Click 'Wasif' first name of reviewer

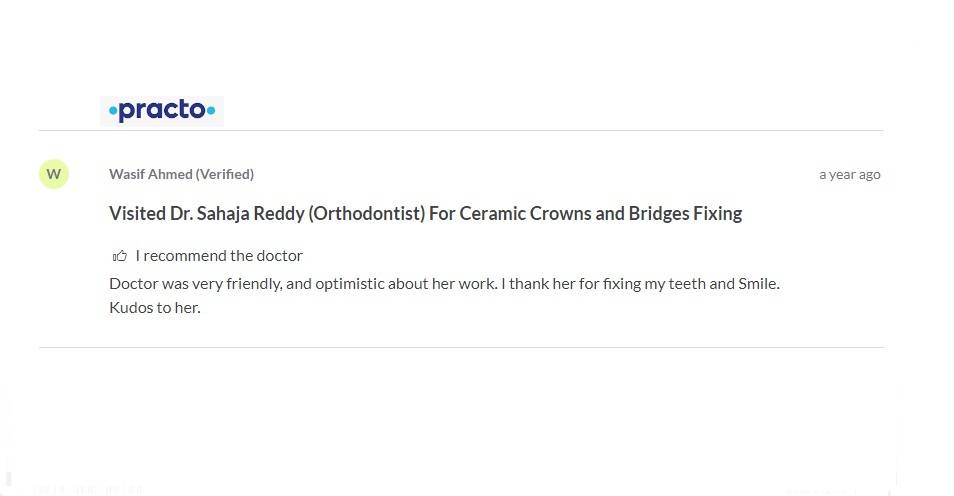click(126, 174)
